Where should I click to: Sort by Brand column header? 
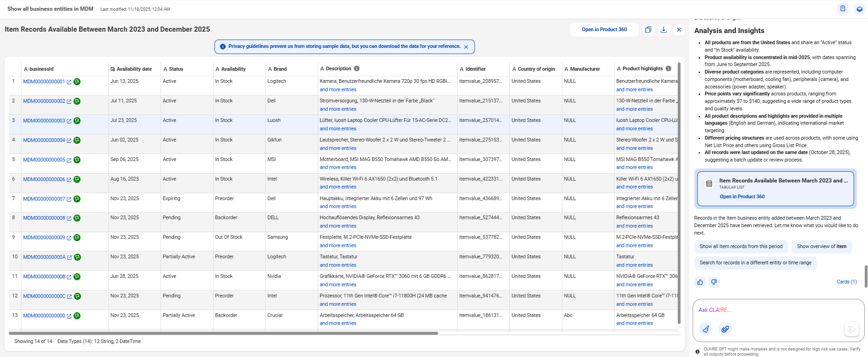coord(280,69)
